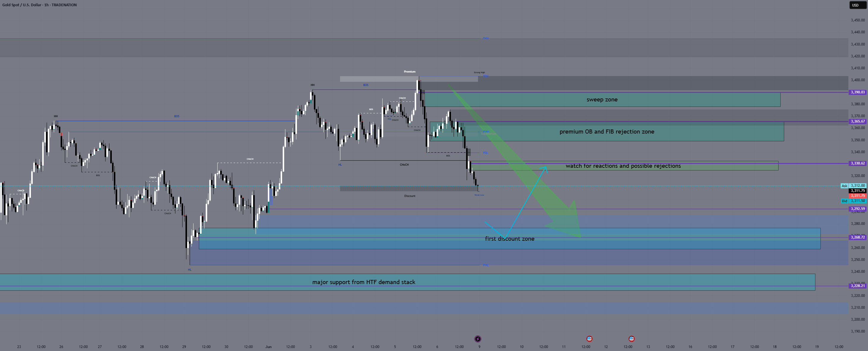This screenshot has width=868, height=351.
Task: Select the 'sweep zone' text annotation
Action: click(x=602, y=99)
